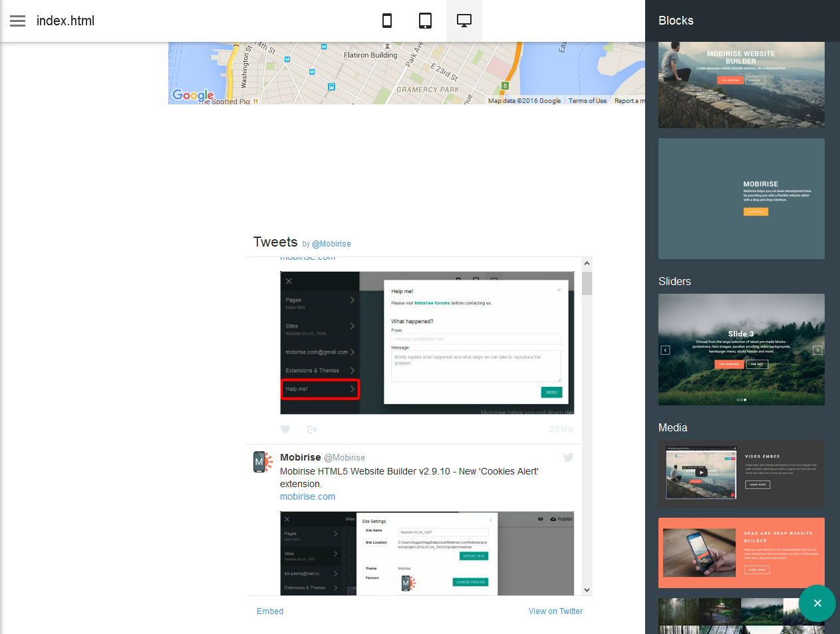This screenshot has height=634, width=840.
Task: Share the tweet with share icon
Action: click(x=312, y=429)
